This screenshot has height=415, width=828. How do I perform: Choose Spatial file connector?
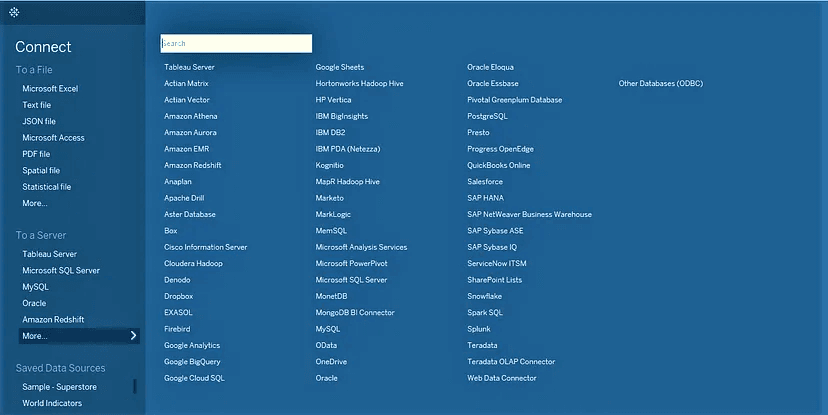coord(41,171)
